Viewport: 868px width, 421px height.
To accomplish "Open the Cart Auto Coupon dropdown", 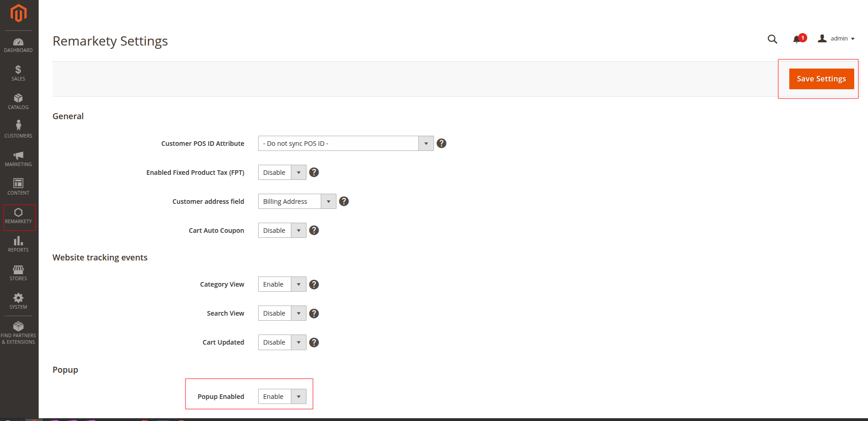I will (x=282, y=231).
